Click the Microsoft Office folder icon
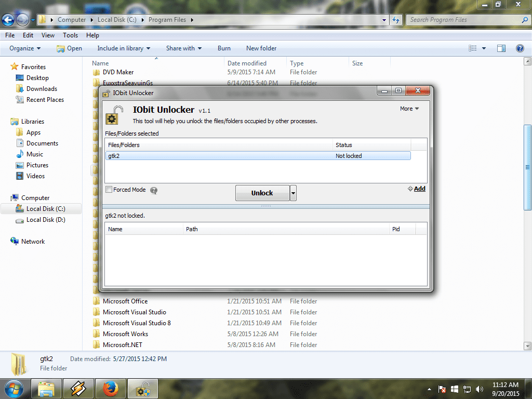 coord(96,301)
